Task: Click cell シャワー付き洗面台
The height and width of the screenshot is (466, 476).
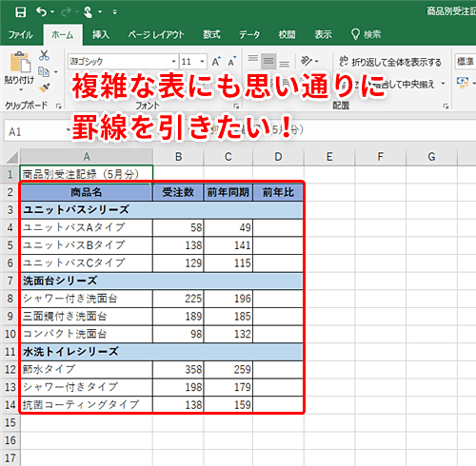Action: tap(87, 299)
